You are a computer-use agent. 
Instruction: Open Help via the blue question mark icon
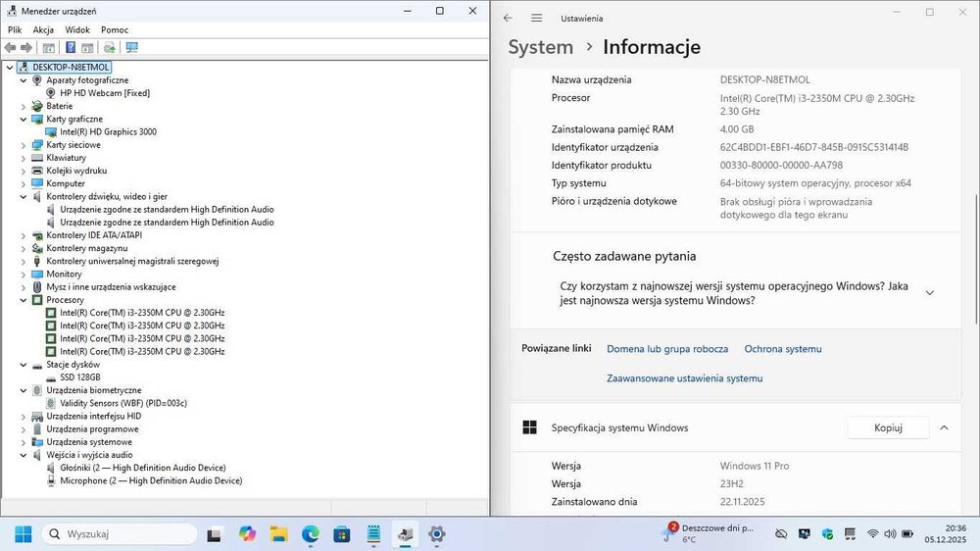[x=71, y=47]
